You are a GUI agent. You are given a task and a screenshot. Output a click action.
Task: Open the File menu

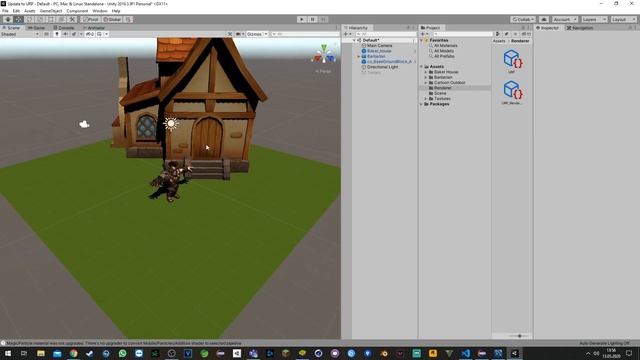pyautogui.click(x=5, y=11)
